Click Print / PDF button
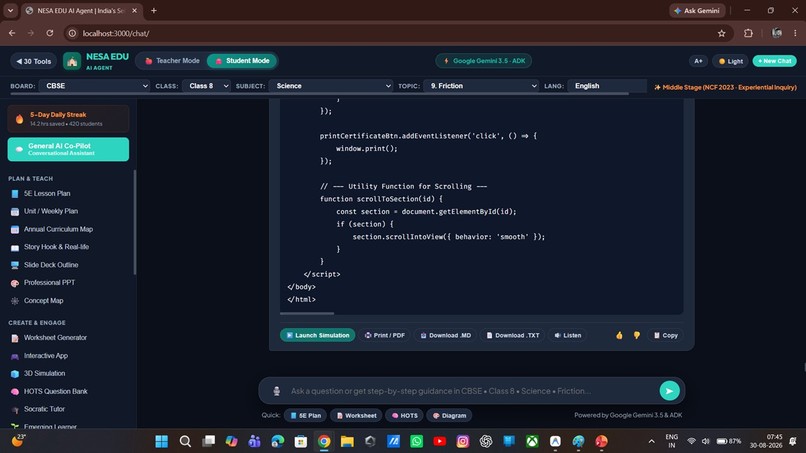 coord(384,335)
